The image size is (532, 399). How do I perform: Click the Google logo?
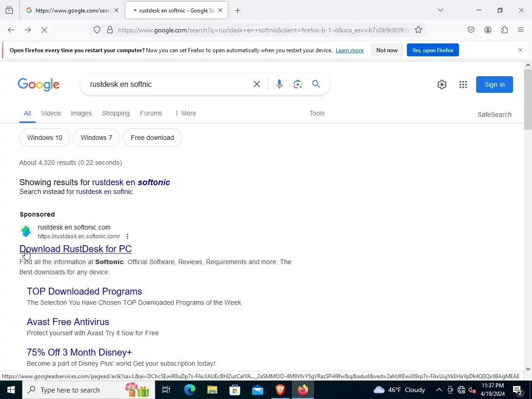point(38,85)
